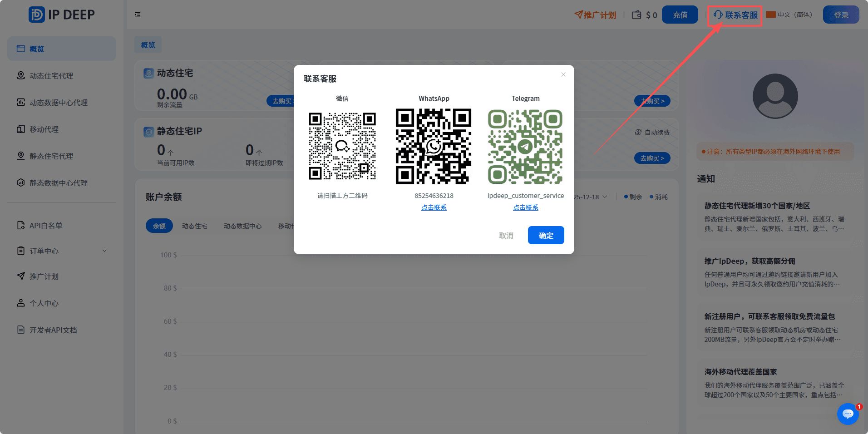Click 取消 button in dialog
This screenshot has width=868, height=434.
[x=506, y=236]
